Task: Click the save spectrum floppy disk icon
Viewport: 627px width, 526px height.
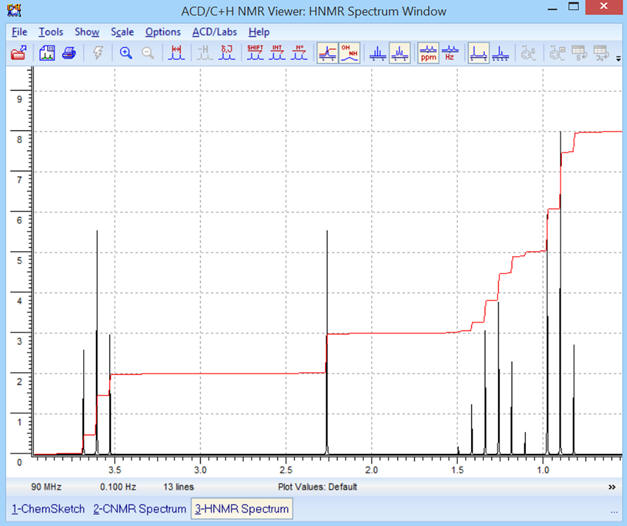Action: point(47,53)
